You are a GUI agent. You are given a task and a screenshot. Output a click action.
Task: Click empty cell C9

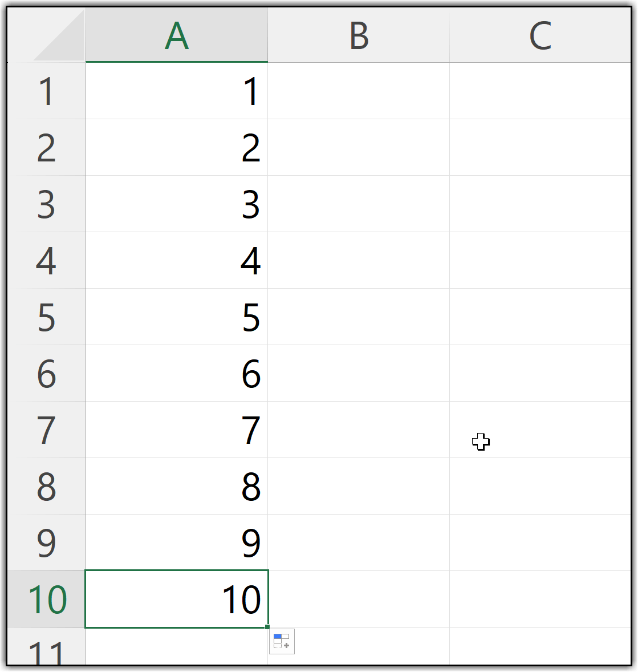coord(540,543)
